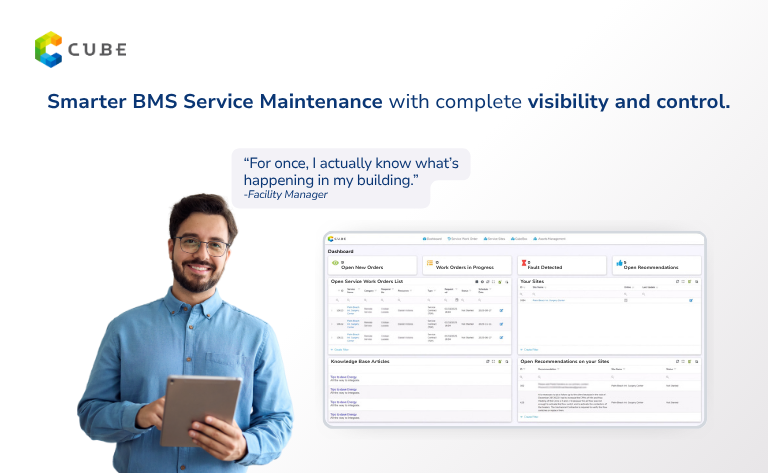Open the Dashboard nav item
This screenshot has width=768, height=473.
pos(434,240)
